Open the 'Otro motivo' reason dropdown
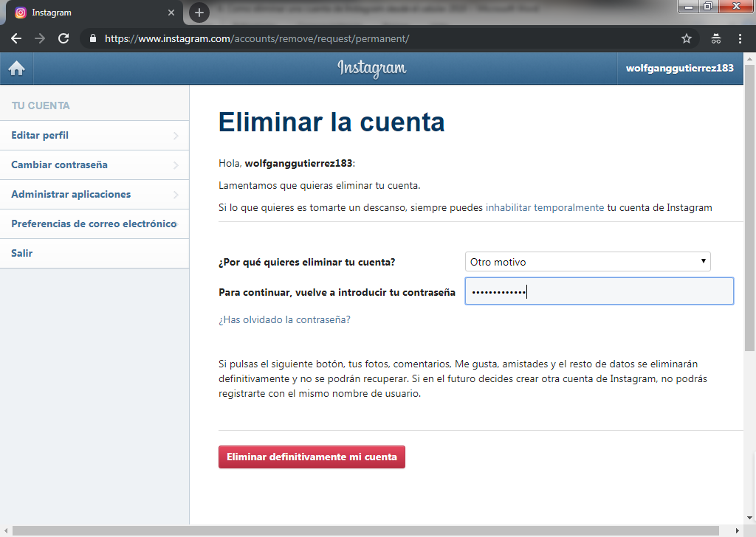756x537 pixels. coord(588,262)
